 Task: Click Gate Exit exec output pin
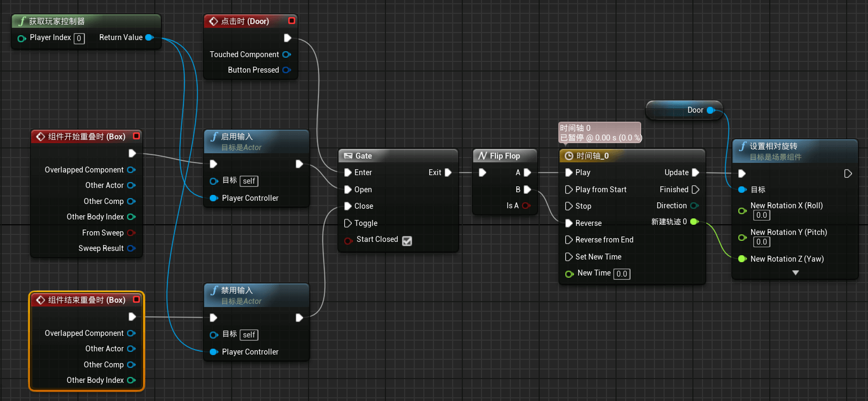pyautogui.click(x=448, y=172)
